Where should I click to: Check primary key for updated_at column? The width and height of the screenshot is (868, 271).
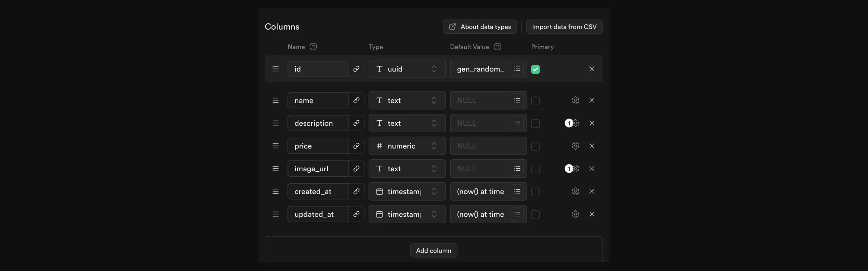pos(536,215)
